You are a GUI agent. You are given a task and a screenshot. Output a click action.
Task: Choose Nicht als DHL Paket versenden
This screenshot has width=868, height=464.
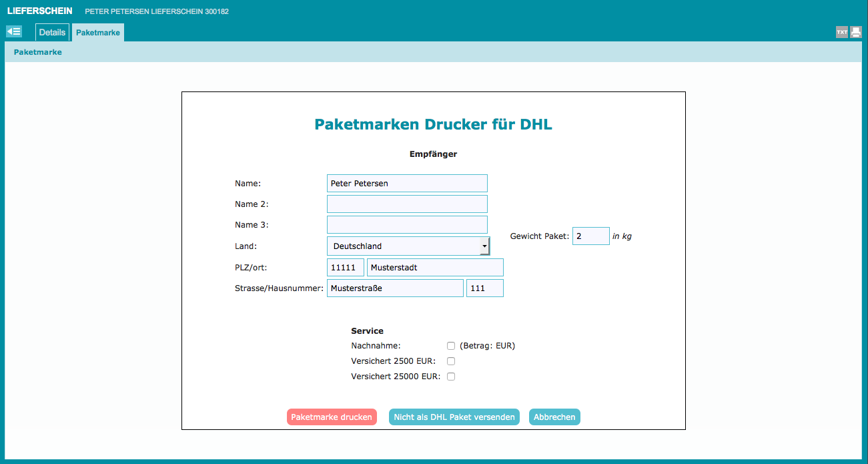(x=454, y=417)
